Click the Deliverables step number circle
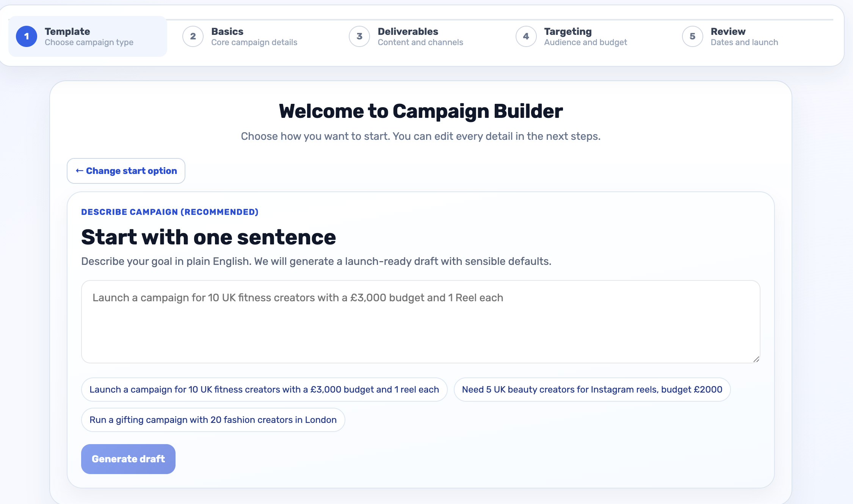Viewport: 853px width, 504px height. (x=359, y=36)
